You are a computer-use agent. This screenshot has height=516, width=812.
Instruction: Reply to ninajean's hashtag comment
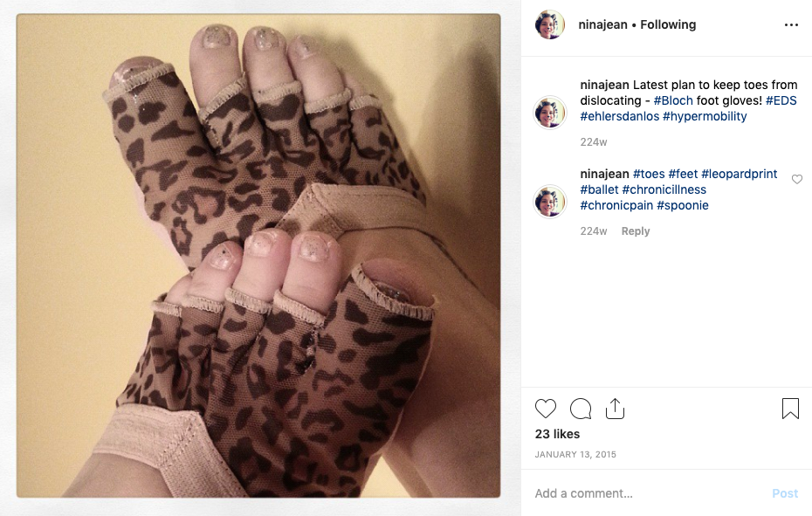tap(636, 231)
